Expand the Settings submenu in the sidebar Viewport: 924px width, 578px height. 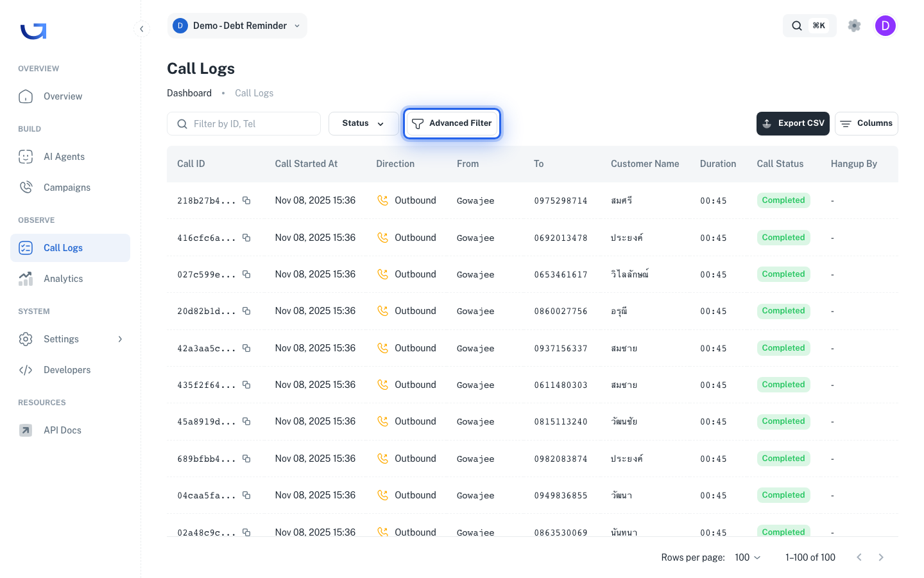[x=120, y=339]
